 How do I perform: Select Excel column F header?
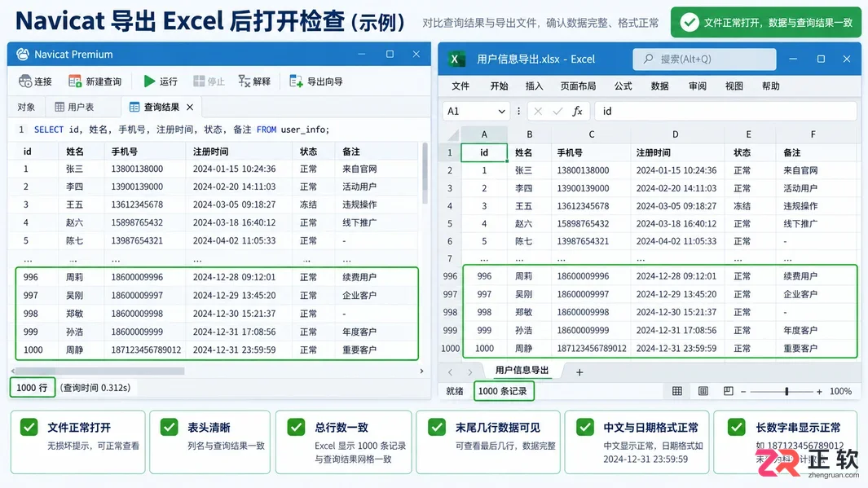813,134
